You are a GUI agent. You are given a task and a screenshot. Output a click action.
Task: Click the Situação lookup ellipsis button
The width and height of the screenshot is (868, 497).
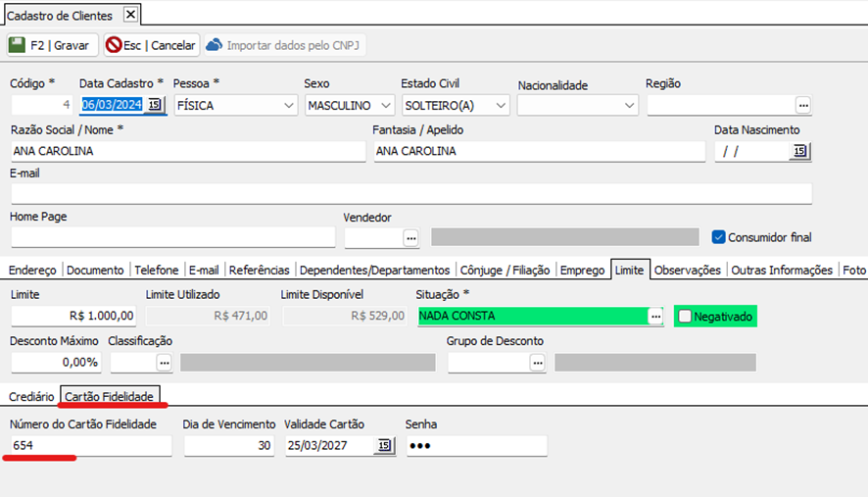pyautogui.click(x=656, y=316)
